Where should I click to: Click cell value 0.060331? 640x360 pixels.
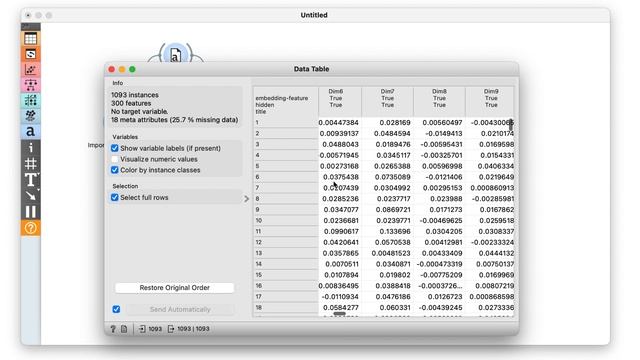[x=395, y=308]
